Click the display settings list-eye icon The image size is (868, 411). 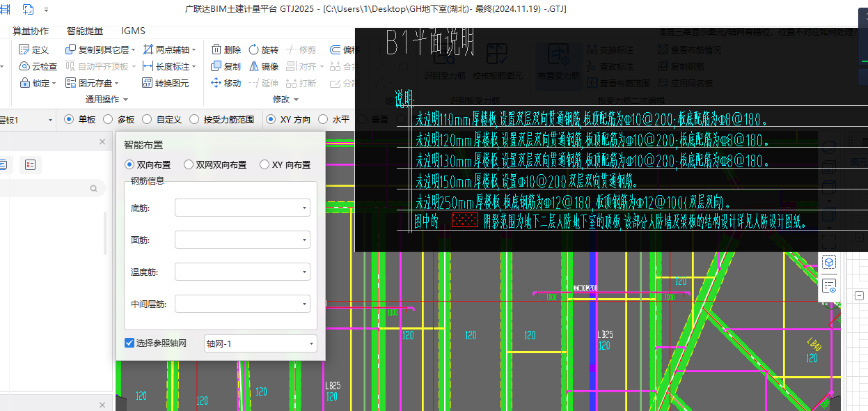pyautogui.click(x=828, y=286)
